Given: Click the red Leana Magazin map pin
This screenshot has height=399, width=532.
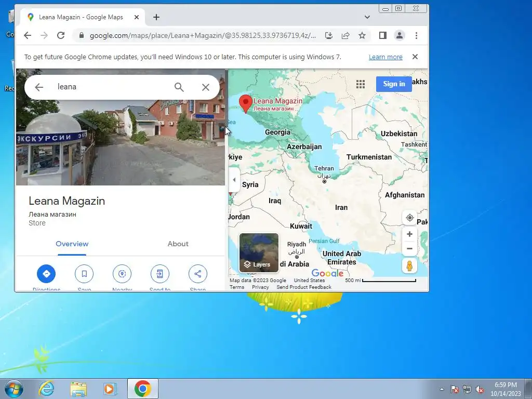Looking at the screenshot, I should click(x=245, y=103).
